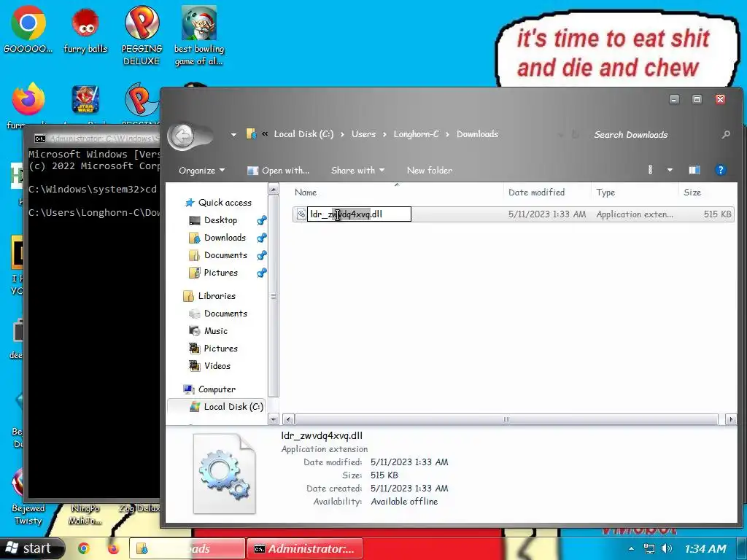Click the pin icon next to Downloads
The height and width of the screenshot is (560, 747).
tap(262, 238)
